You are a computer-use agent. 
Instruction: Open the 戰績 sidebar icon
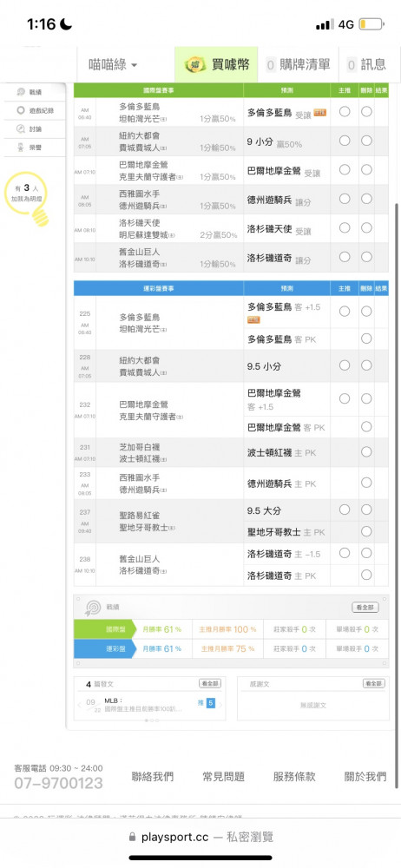pos(21,92)
